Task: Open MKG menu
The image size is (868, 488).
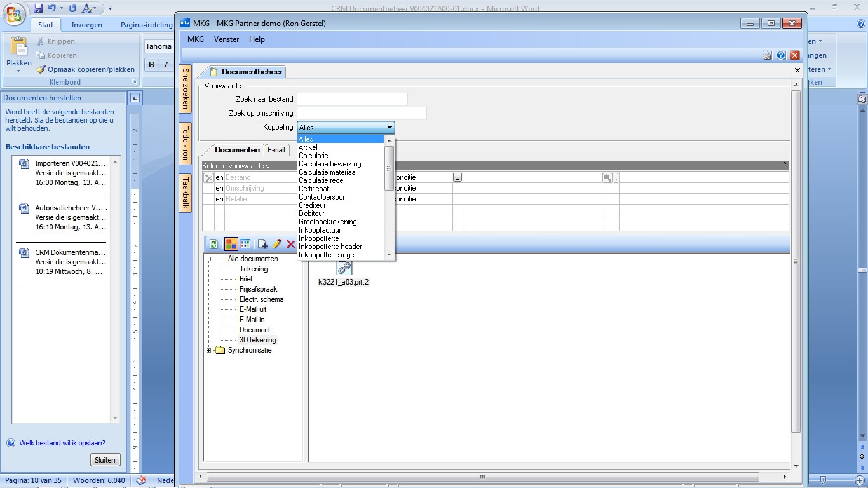Action: point(196,39)
